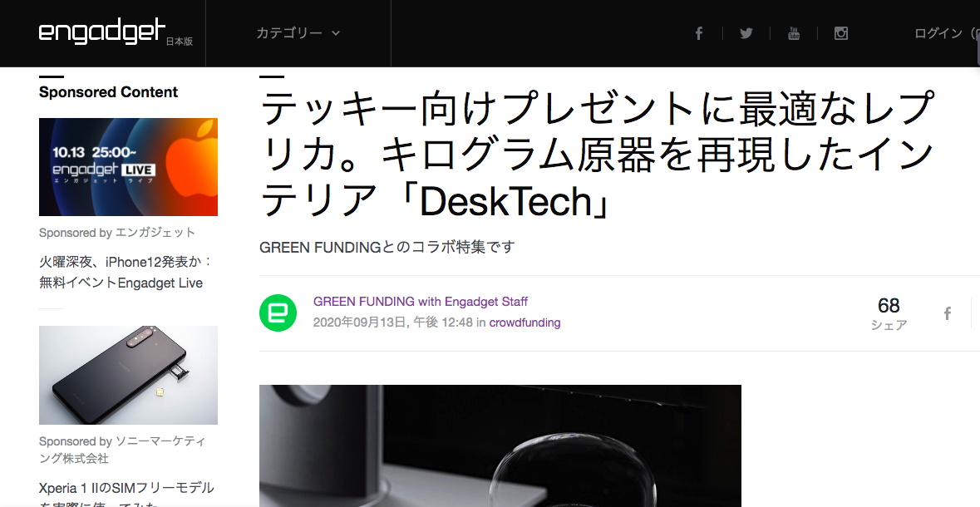Share article via Facebook icon beside 68 shares

coord(948,313)
